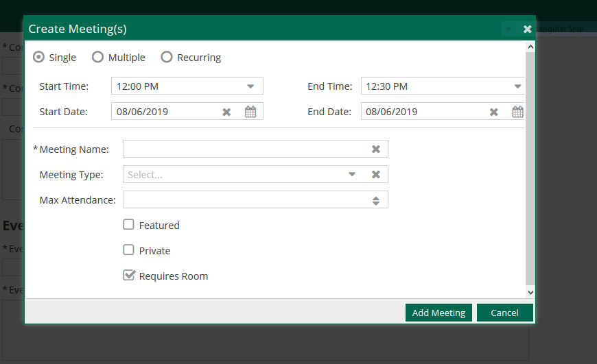
Task: Open the Start Date calendar picker
Action: click(250, 112)
